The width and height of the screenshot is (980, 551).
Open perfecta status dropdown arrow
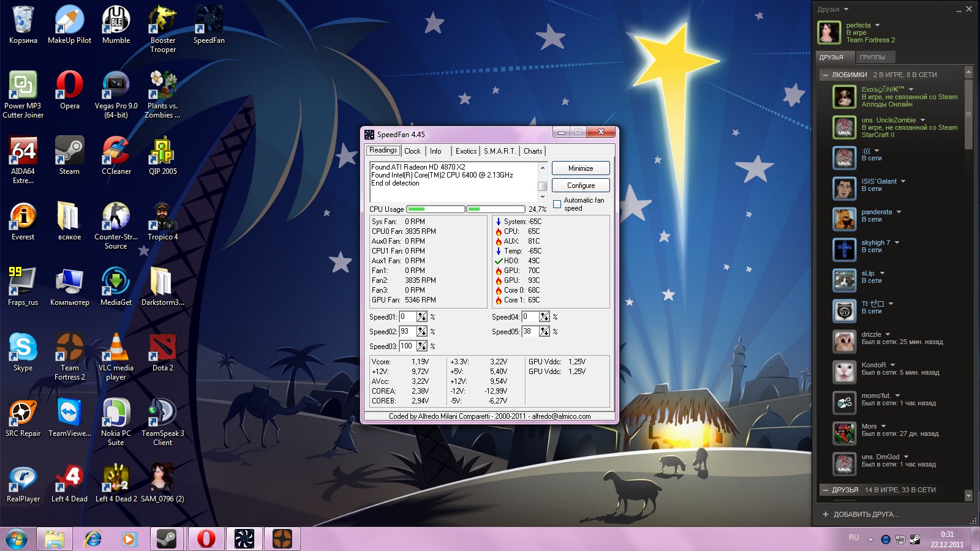878,25
